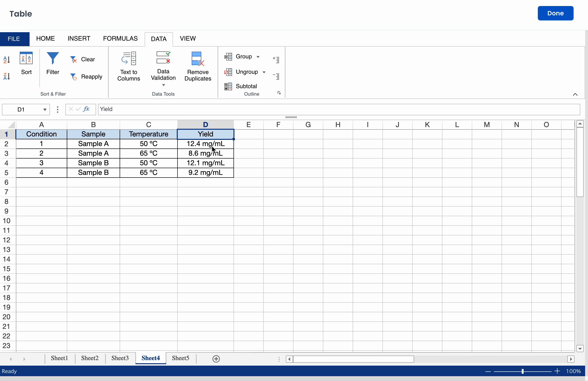This screenshot has height=381, width=588.
Task: Click the Show Detail outline icon
Action: coord(276,60)
